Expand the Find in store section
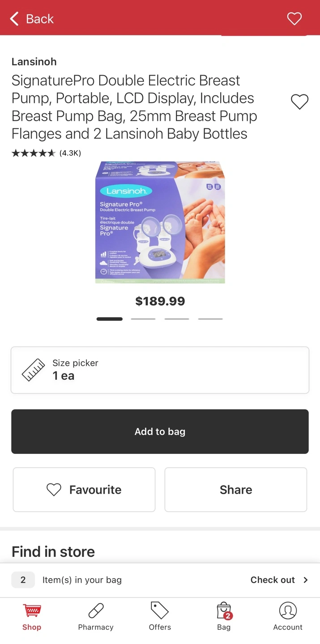Screen dimensions: 320x644 pos(53,551)
